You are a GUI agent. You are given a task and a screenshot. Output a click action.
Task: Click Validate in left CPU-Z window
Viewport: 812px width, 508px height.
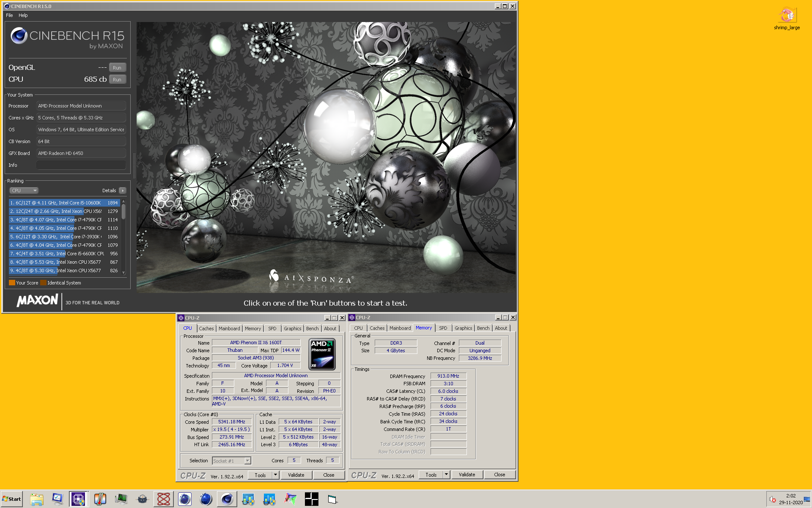(x=296, y=475)
